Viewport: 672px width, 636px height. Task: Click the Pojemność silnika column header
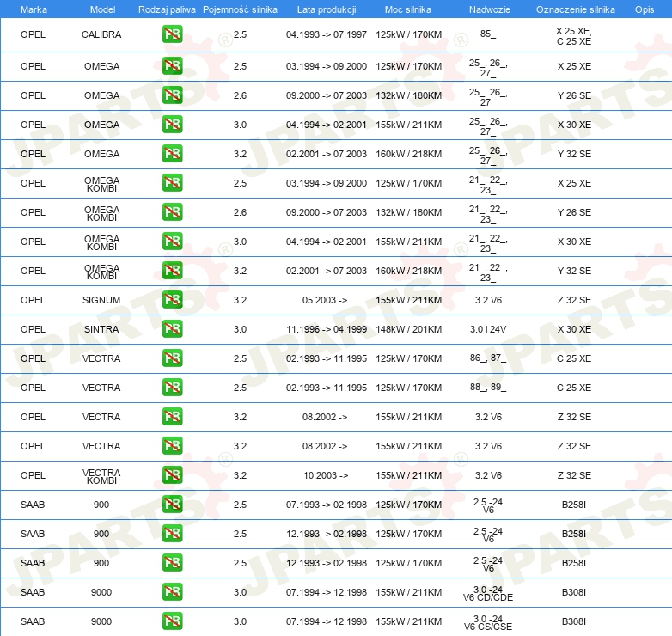coord(240,9)
